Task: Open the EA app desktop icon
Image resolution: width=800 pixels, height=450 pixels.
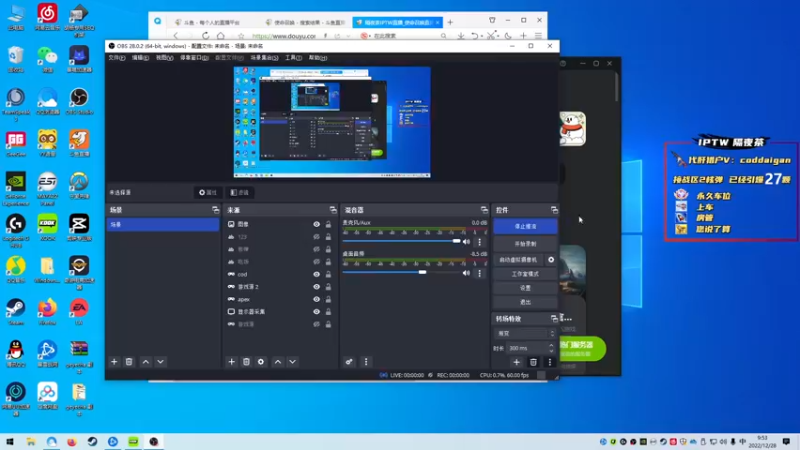Action: pyautogui.click(x=79, y=312)
